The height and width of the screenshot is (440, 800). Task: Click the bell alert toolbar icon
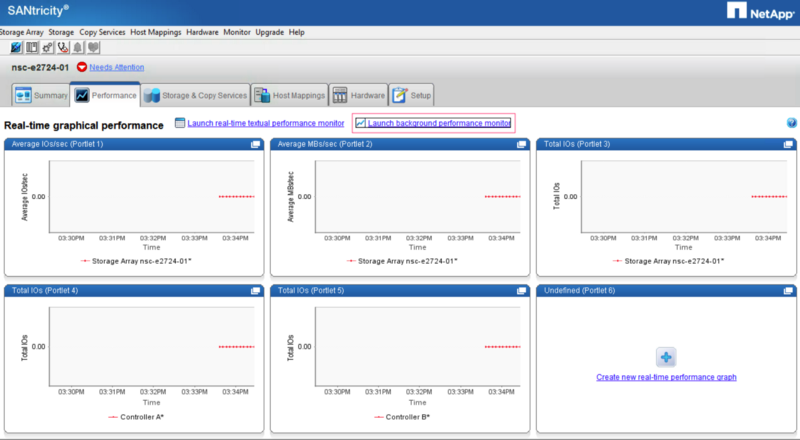click(x=78, y=47)
